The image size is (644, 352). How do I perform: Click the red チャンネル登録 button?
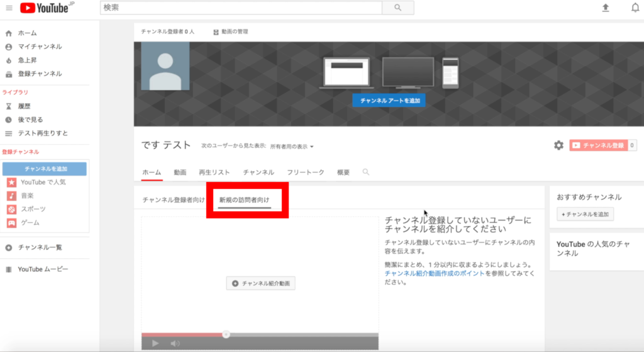point(599,145)
